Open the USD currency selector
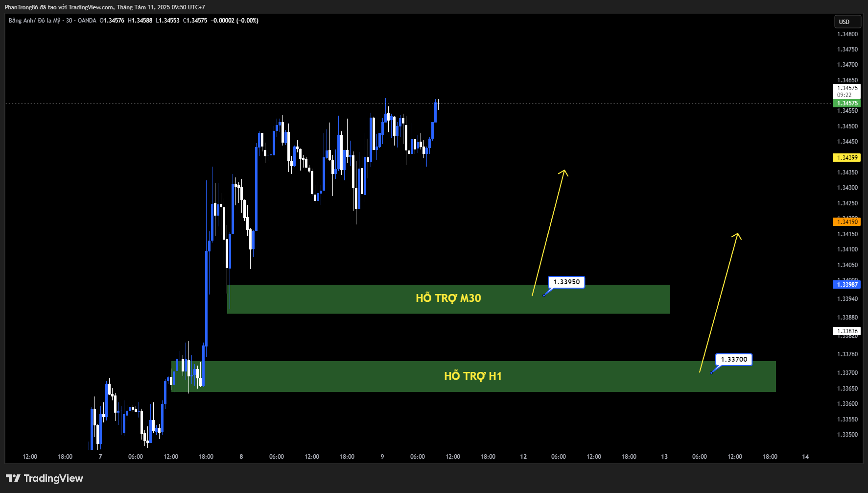 [847, 22]
